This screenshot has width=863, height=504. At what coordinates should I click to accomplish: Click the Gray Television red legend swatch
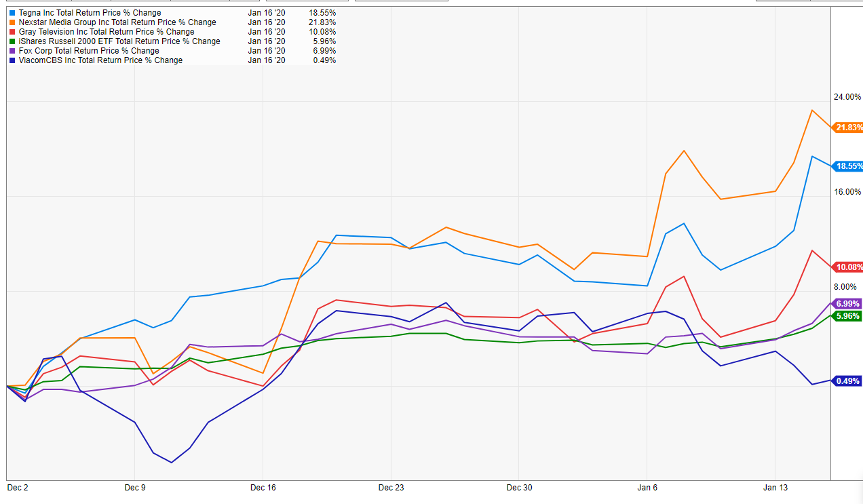pos(12,32)
